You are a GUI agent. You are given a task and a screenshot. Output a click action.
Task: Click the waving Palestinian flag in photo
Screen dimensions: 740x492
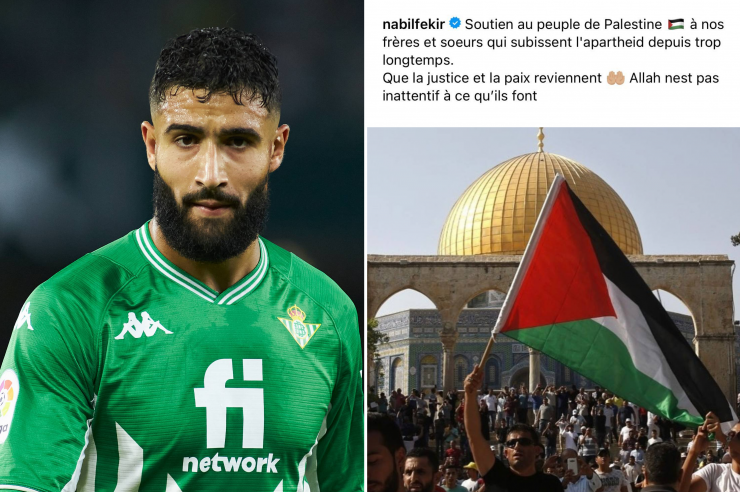[x=609, y=302]
